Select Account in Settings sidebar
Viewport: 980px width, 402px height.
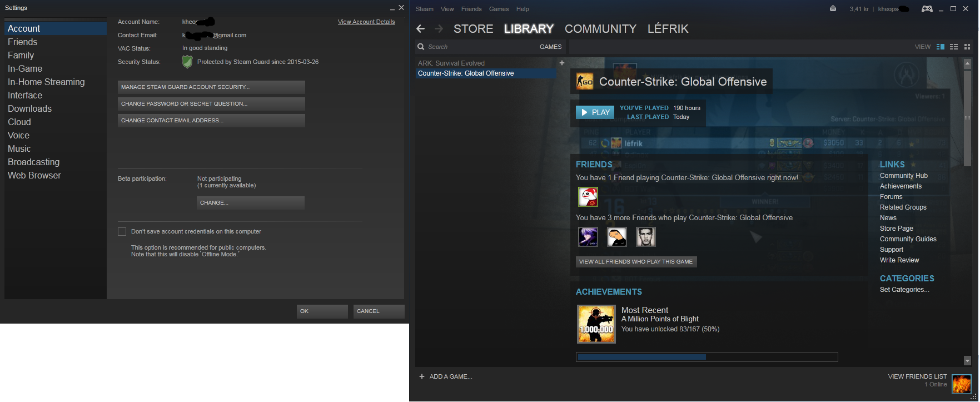coord(56,28)
